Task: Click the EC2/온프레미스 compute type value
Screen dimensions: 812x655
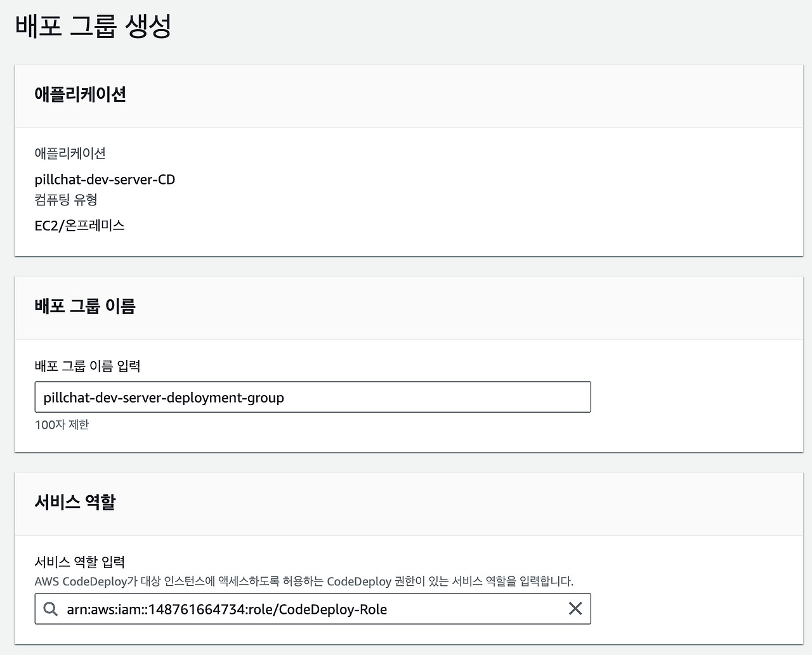Action: [80, 226]
